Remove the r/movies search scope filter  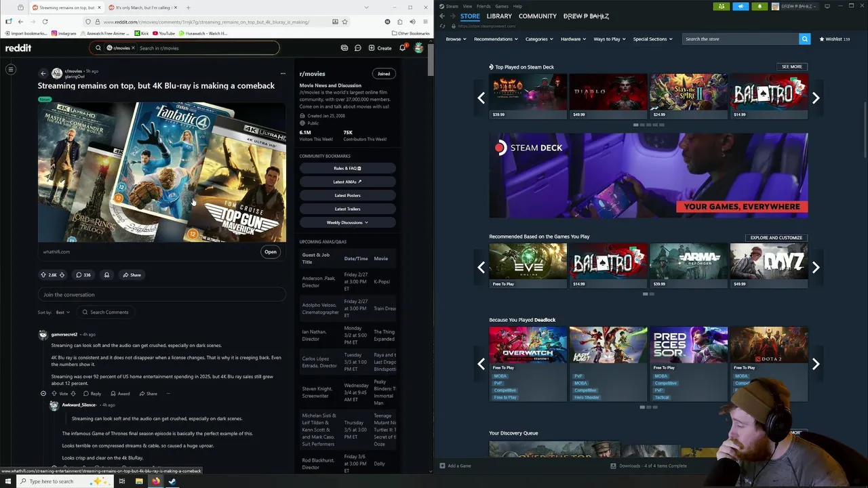click(x=133, y=48)
